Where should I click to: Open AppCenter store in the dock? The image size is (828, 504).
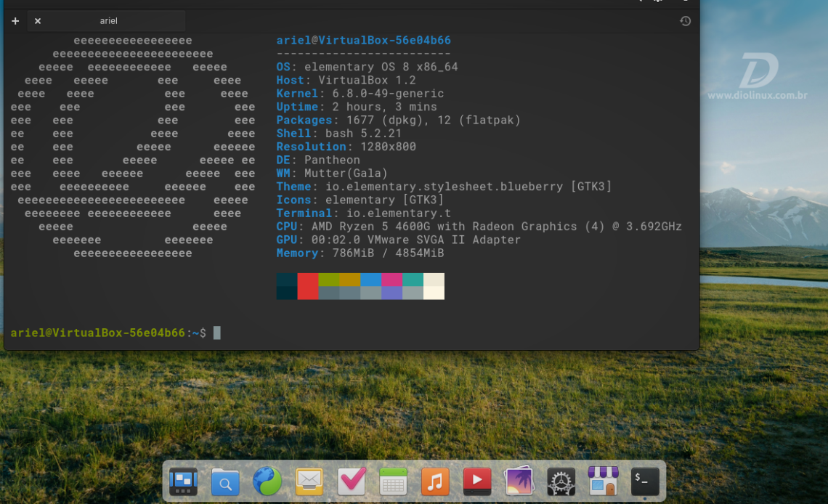pyautogui.click(x=603, y=481)
